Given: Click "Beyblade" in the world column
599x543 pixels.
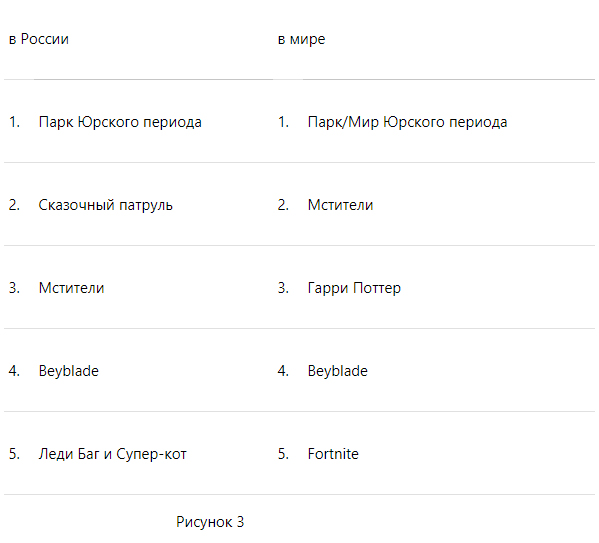Looking at the screenshot, I should 338,371.
